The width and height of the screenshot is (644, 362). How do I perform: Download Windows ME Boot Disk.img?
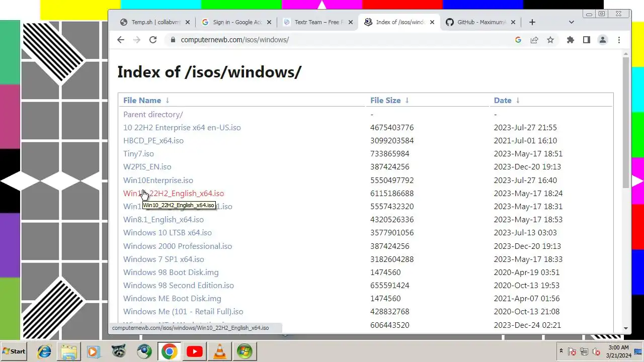coord(172,299)
